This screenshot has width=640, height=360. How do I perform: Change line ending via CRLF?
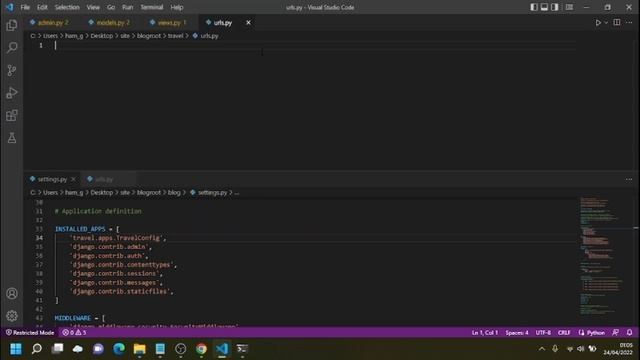pyautogui.click(x=564, y=333)
